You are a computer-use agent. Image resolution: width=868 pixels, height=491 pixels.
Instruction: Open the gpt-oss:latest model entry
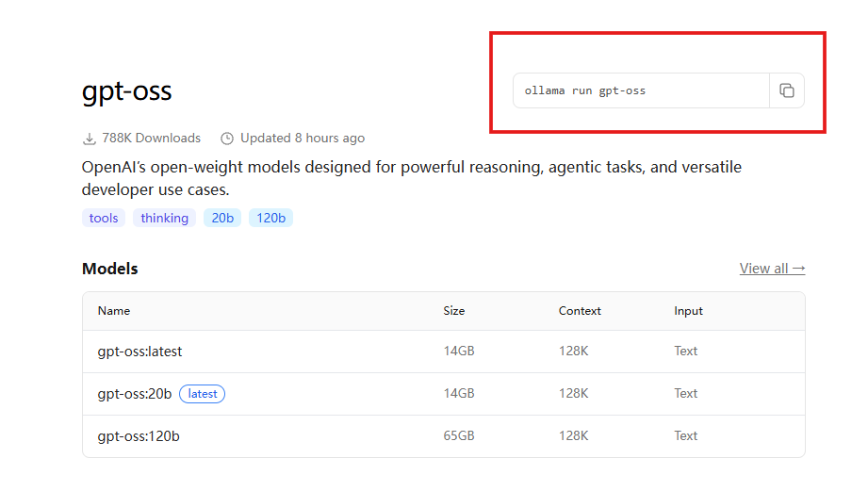coord(140,351)
